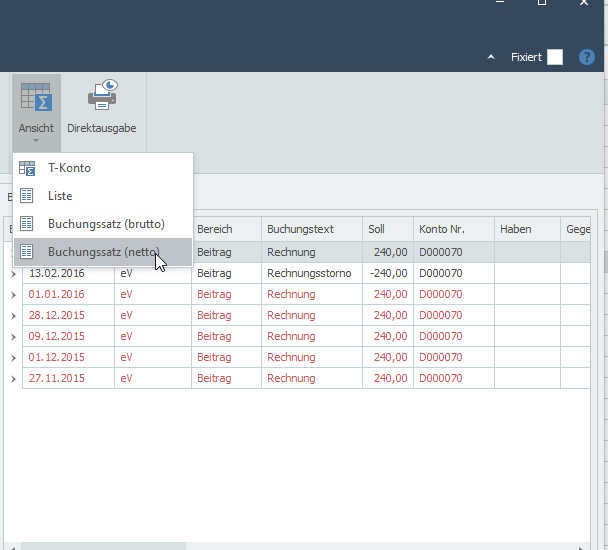Viewport: 608px width, 550px height.
Task: Collapse the ribbon with the up chevron
Action: [491, 57]
